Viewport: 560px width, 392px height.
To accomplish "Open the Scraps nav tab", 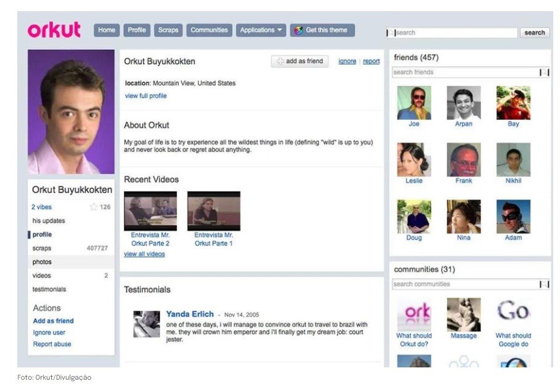I will (168, 30).
